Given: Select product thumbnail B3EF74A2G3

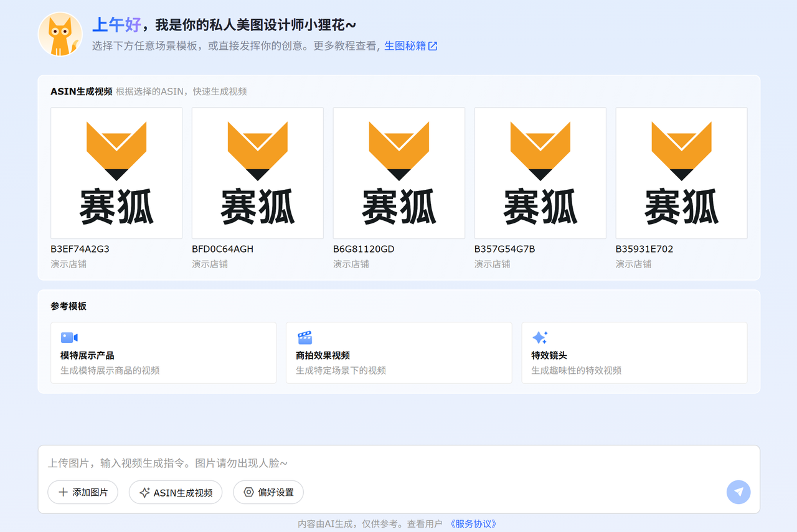Looking at the screenshot, I should pos(116,173).
